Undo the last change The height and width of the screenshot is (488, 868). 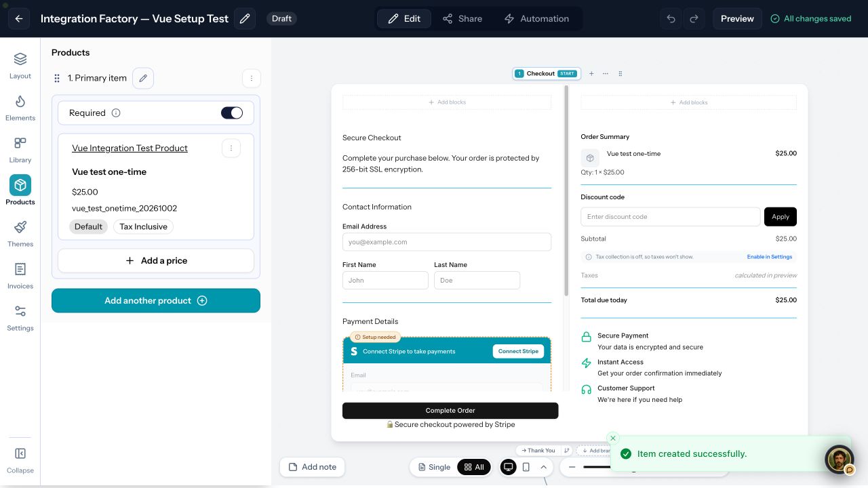(x=671, y=19)
